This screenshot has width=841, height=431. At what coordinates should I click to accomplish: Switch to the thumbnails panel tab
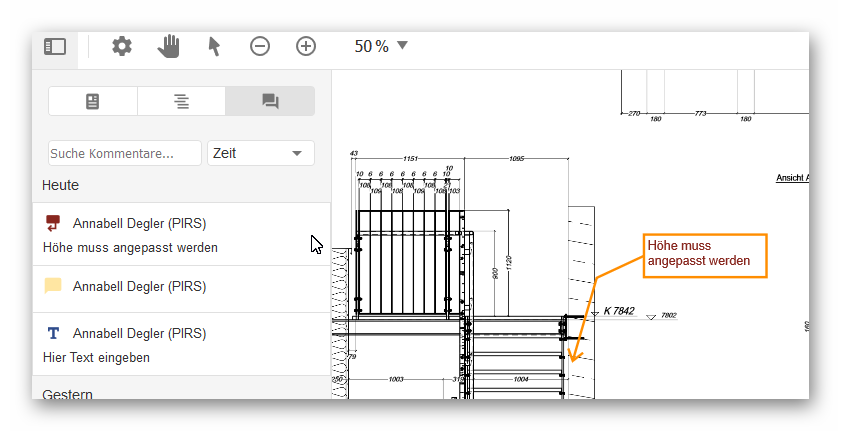pos(93,101)
